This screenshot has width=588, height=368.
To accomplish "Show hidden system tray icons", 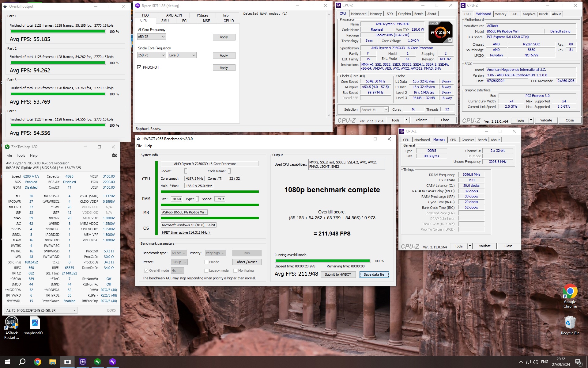I will [x=521, y=362].
